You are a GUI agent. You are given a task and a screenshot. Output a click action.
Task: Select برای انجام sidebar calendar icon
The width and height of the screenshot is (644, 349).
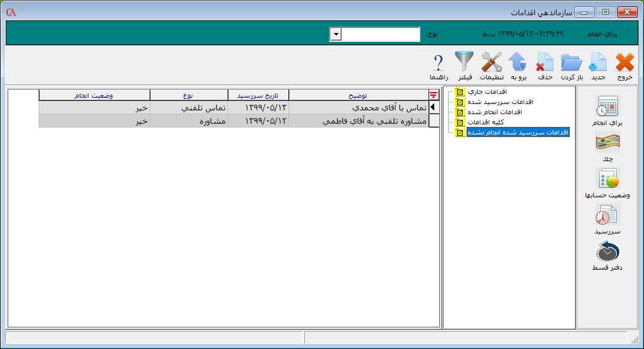click(x=607, y=107)
